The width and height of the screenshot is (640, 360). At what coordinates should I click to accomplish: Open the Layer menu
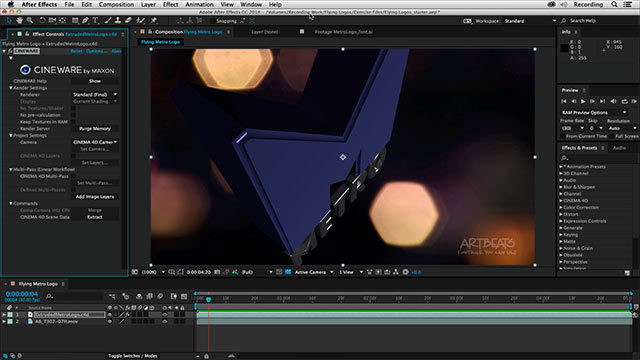coord(148,4)
